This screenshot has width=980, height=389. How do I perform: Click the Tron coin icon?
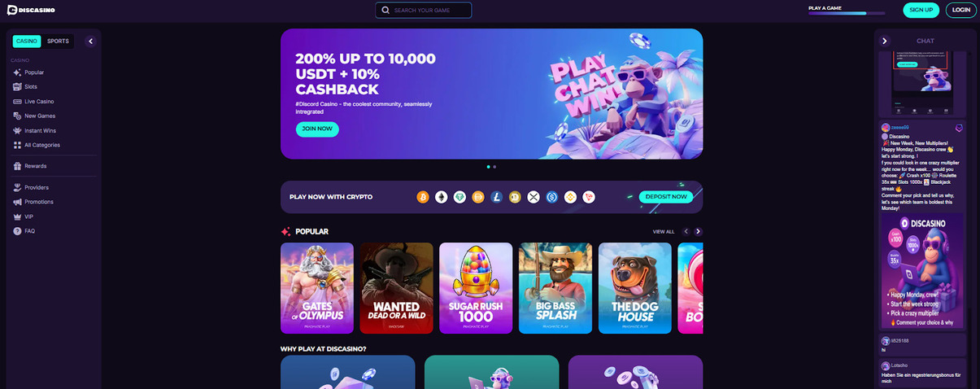588,197
